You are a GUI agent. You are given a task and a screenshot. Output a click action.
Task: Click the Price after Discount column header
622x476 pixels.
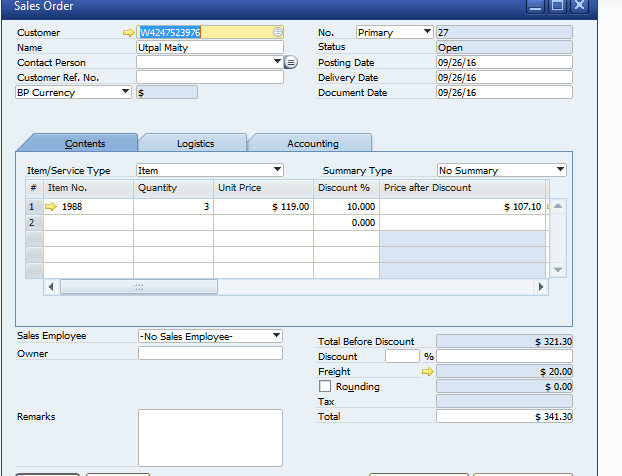coord(463,188)
